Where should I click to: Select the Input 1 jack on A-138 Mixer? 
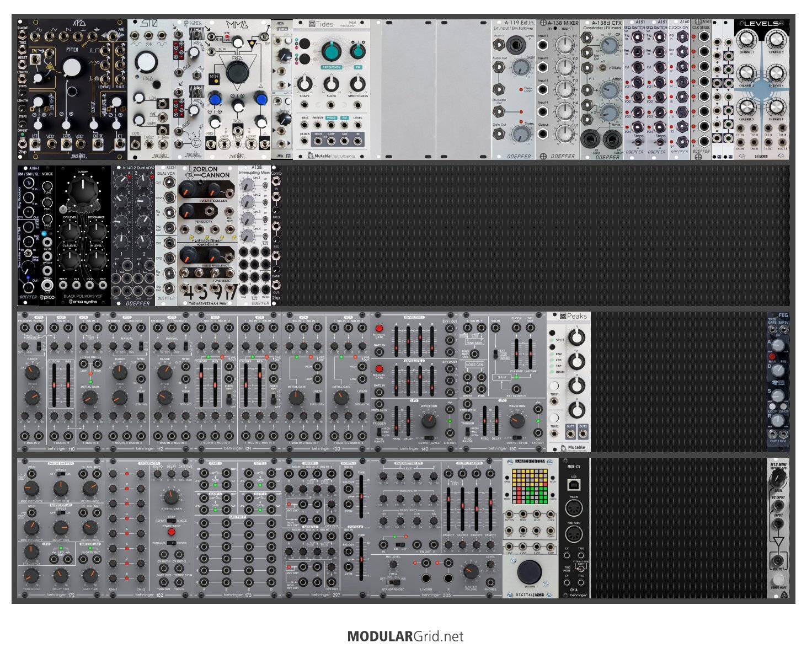(x=543, y=45)
